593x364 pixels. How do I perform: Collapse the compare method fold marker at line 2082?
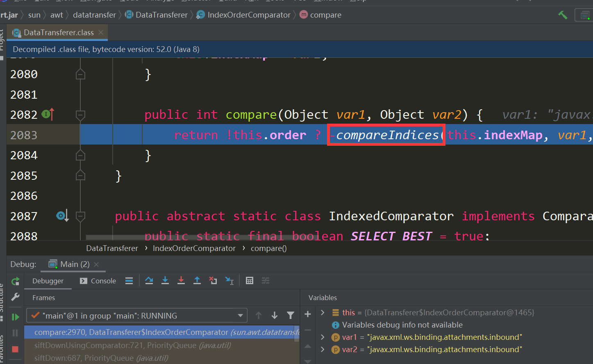(80, 115)
